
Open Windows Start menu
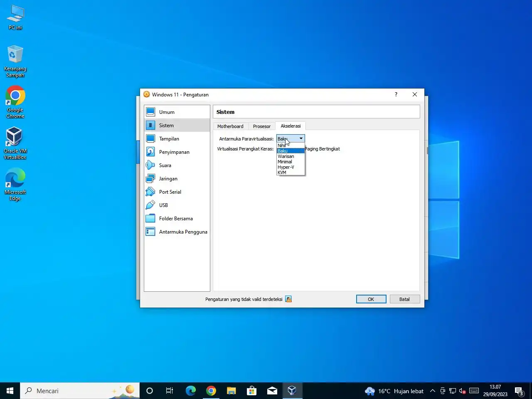10,391
